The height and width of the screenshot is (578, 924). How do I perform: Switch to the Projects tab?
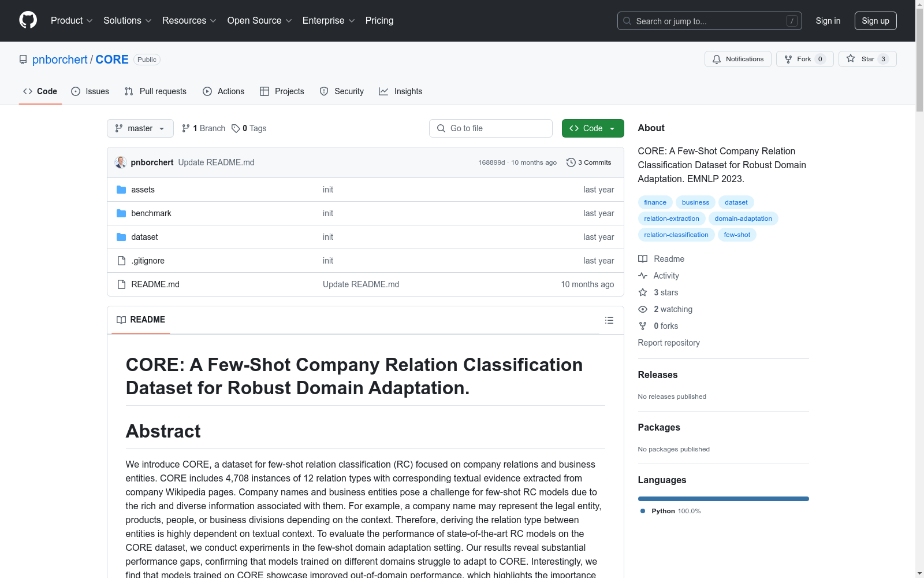pyautogui.click(x=282, y=91)
